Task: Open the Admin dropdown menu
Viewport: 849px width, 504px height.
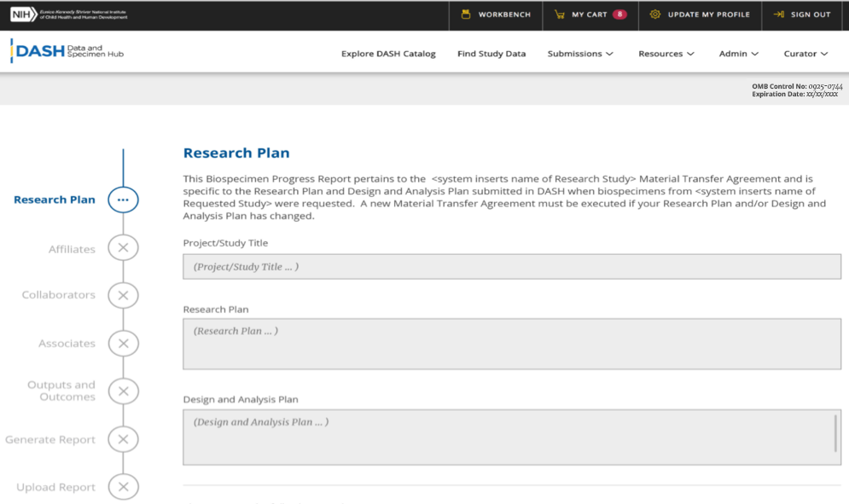Action: coord(738,54)
